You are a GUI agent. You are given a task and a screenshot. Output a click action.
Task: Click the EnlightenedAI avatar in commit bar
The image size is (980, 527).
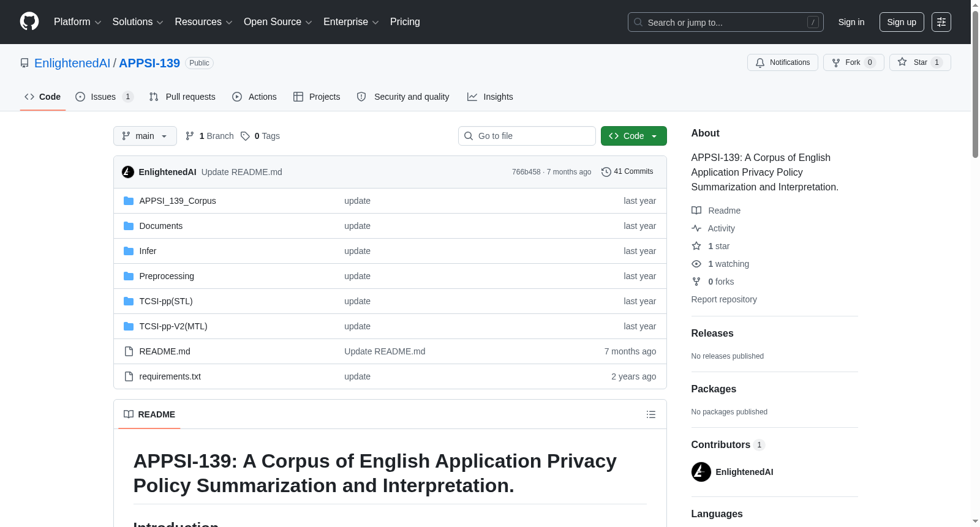pyautogui.click(x=128, y=172)
